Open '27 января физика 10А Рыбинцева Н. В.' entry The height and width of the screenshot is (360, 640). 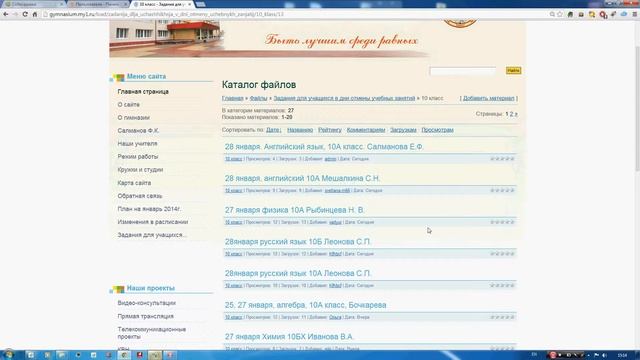click(x=295, y=210)
